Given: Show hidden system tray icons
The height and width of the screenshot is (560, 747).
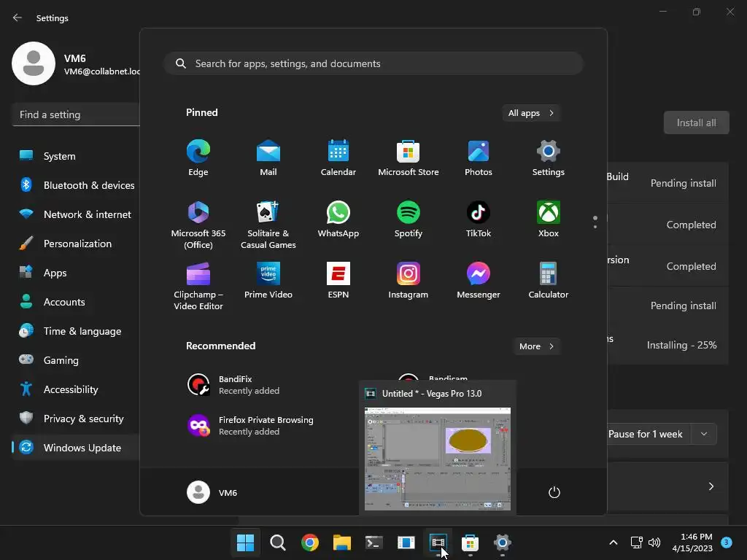Looking at the screenshot, I should [x=614, y=542].
